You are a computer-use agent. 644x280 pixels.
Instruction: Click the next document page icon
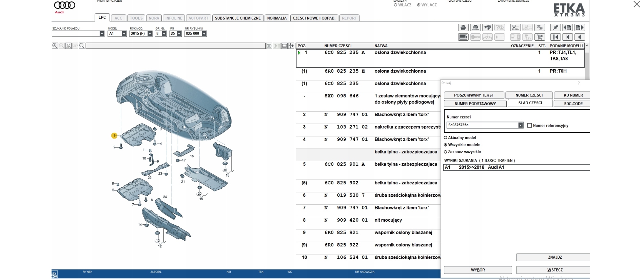pos(580,27)
